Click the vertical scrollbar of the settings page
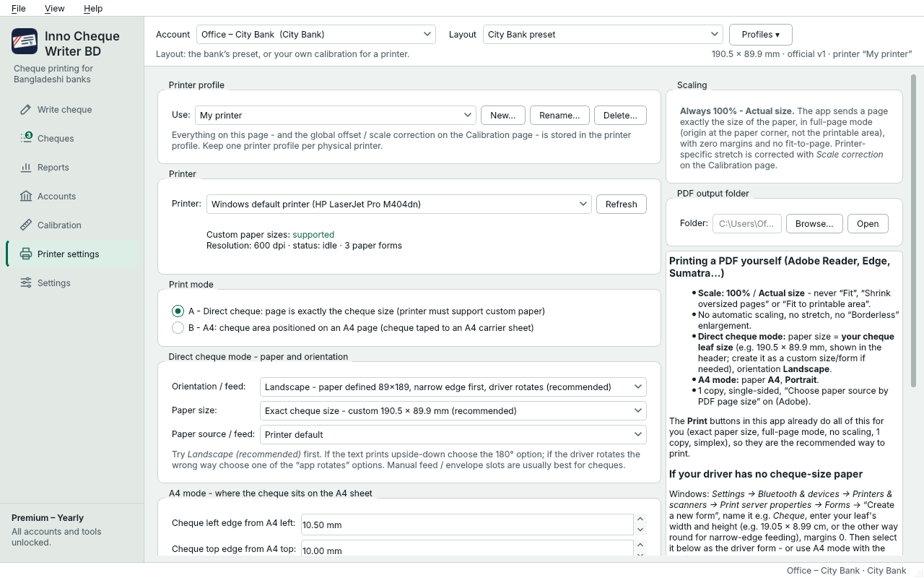924x578 pixels. [913, 231]
